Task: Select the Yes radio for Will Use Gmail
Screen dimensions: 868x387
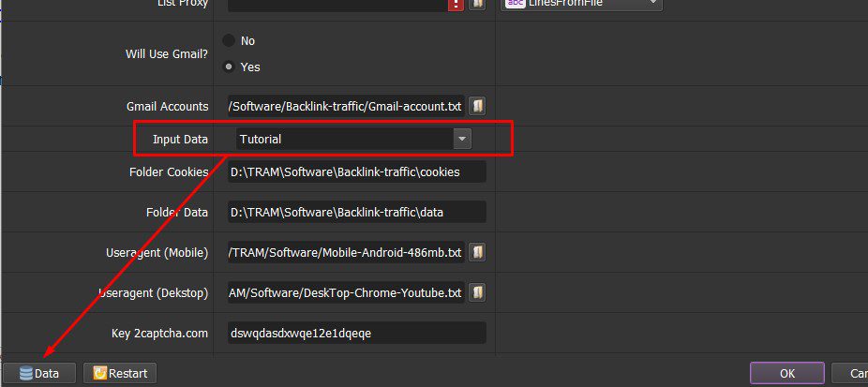Action: [x=229, y=67]
